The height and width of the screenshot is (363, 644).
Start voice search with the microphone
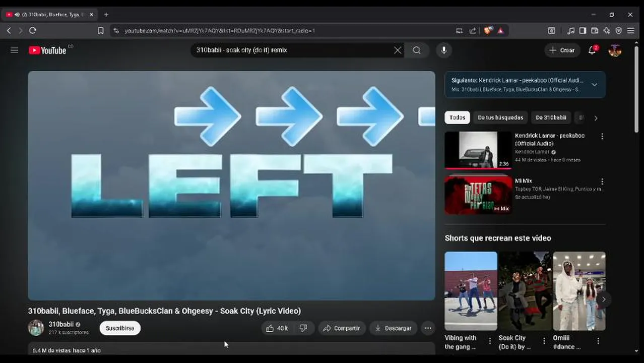[443, 50]
